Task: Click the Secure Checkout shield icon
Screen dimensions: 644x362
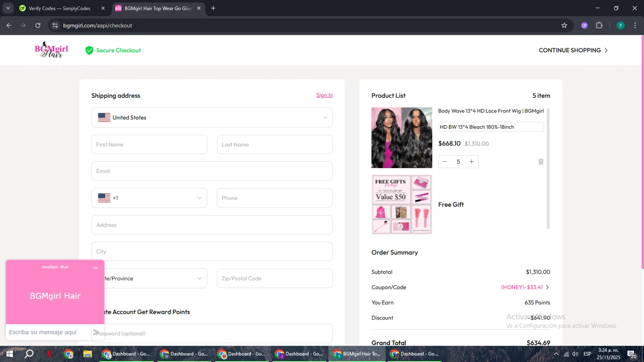Action: [89, 50]
